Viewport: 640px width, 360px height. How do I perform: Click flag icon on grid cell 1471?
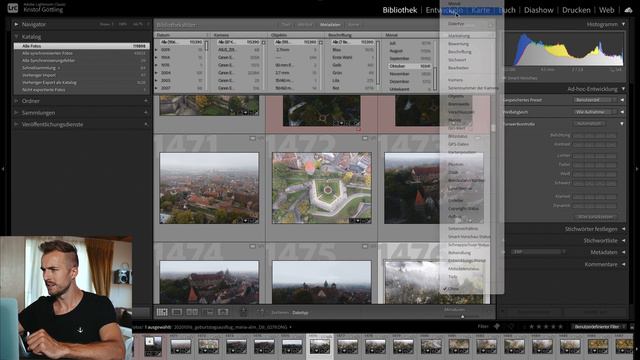click(252, 139)
